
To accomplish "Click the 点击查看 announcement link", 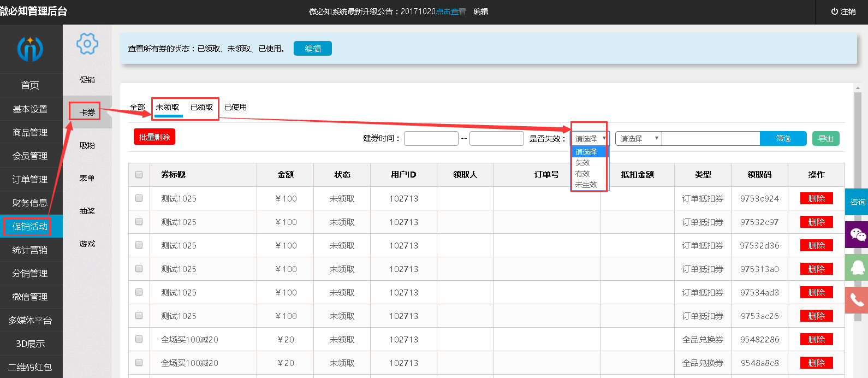I will (451, 11).
